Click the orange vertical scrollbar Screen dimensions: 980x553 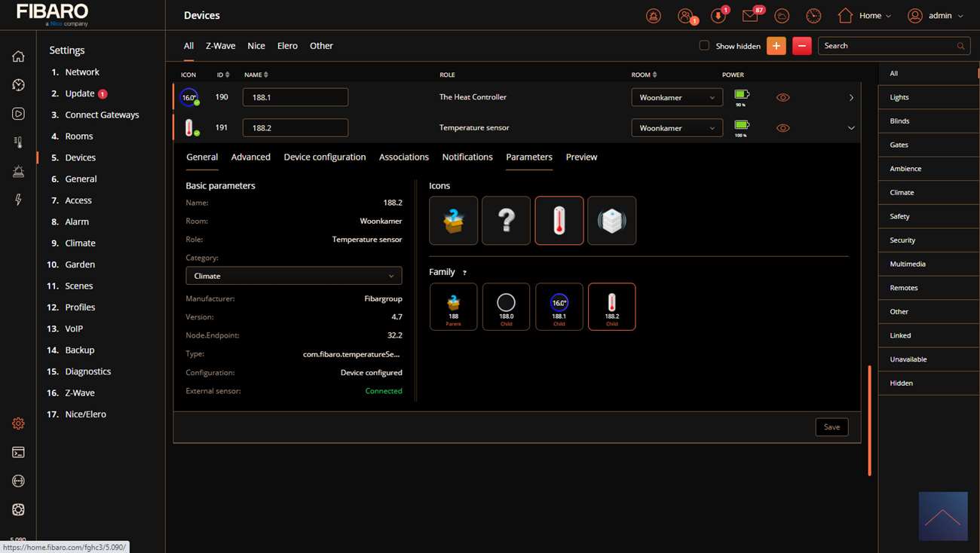(x=869, y=420)
